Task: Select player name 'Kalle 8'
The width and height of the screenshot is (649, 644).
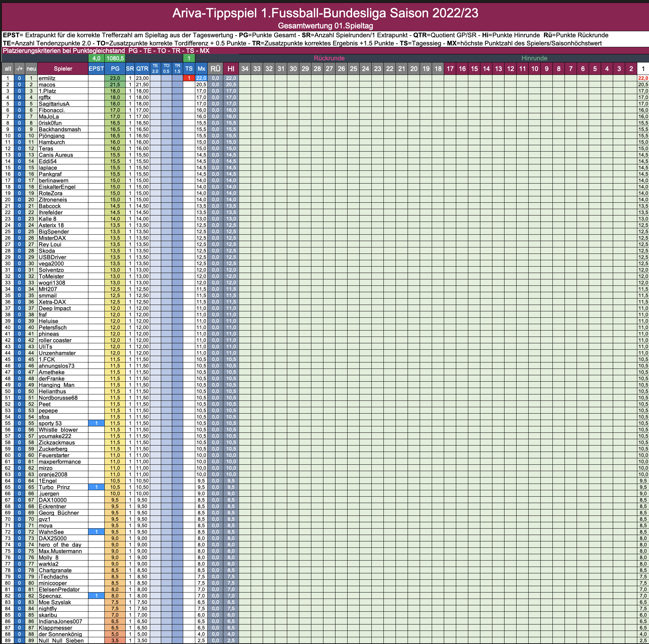Action: (48, 219)
